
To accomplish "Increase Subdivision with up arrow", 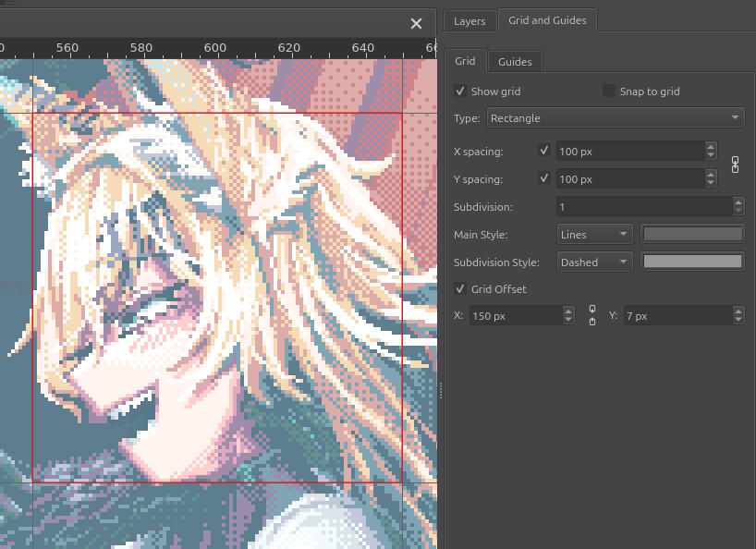I will 738,202.
